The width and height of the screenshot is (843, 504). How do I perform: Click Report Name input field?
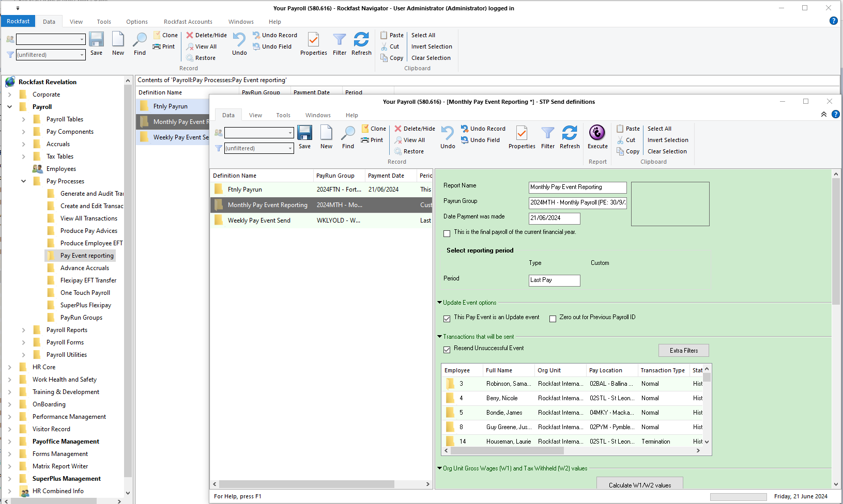[x=577, y=187]
